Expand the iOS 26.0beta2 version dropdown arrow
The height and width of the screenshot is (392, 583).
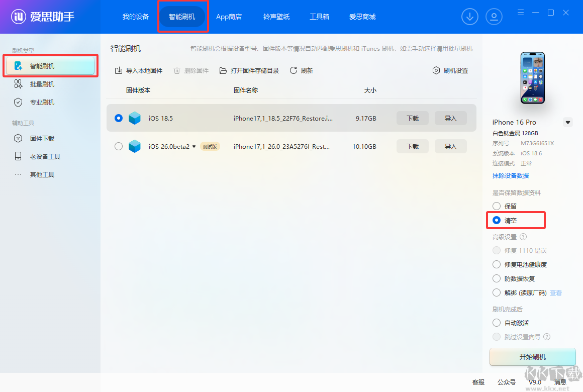point(193,147)
